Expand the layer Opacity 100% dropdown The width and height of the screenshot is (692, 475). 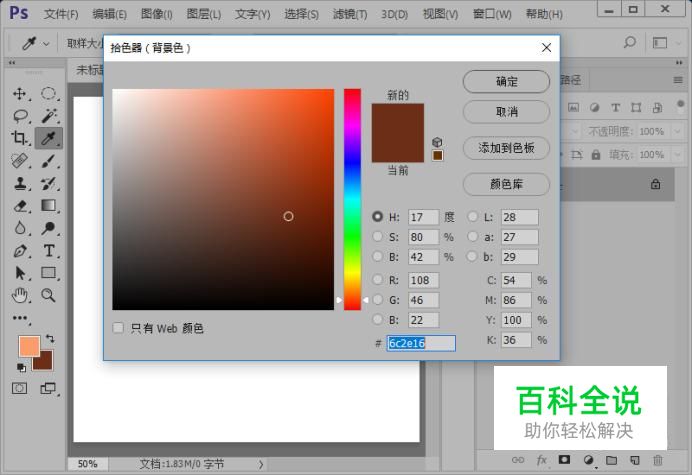(678, 131)
